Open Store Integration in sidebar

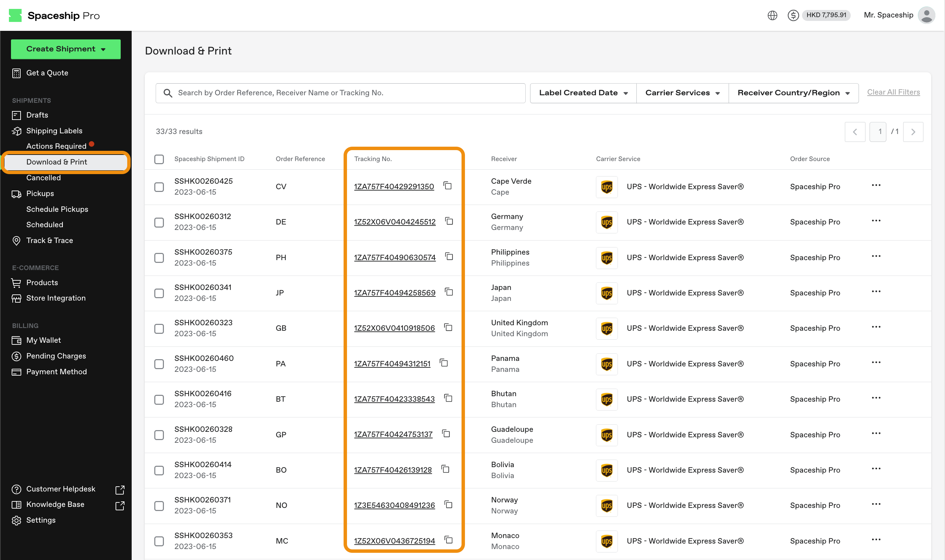click(x=56, y=298)
